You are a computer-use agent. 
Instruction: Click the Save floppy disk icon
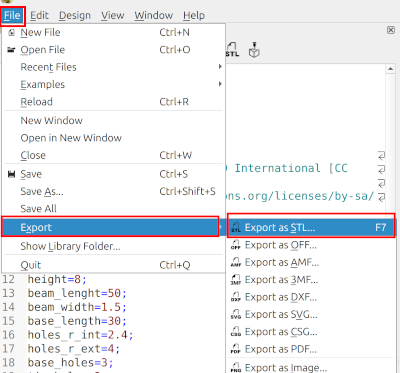click(12, 174)
